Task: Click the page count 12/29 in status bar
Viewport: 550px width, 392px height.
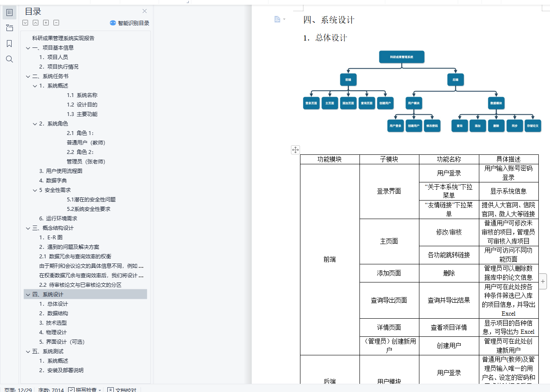Action: 18,390
